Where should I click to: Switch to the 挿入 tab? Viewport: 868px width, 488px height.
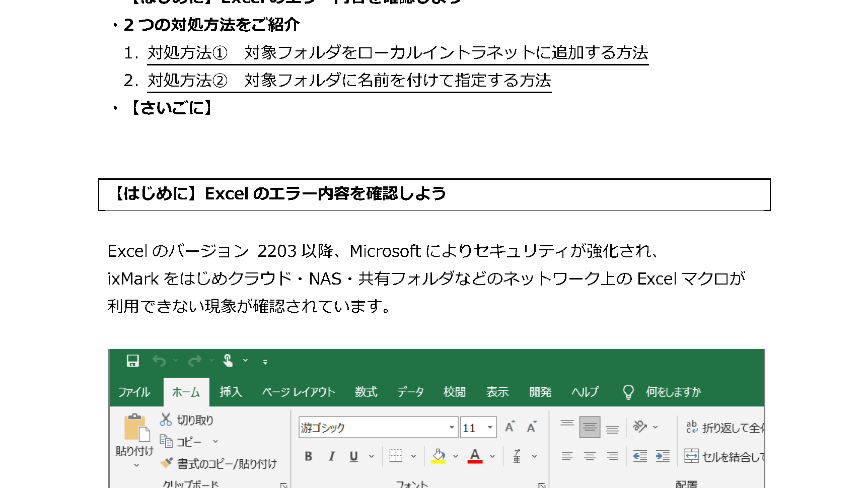231,392
